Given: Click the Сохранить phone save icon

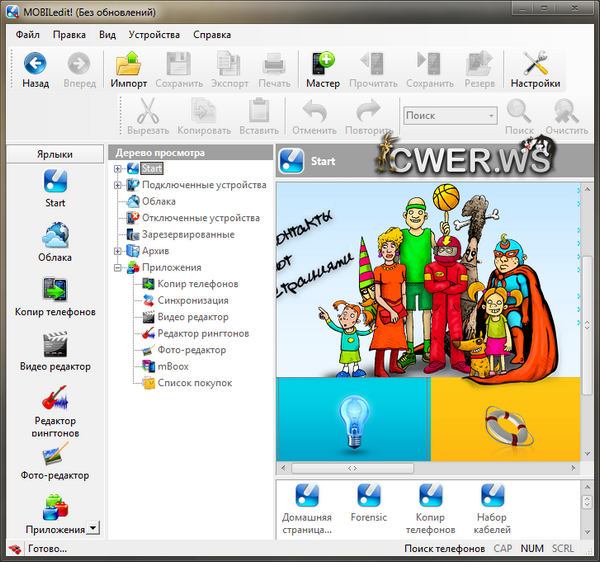Looking at the screenshot, I should (429, 63).
